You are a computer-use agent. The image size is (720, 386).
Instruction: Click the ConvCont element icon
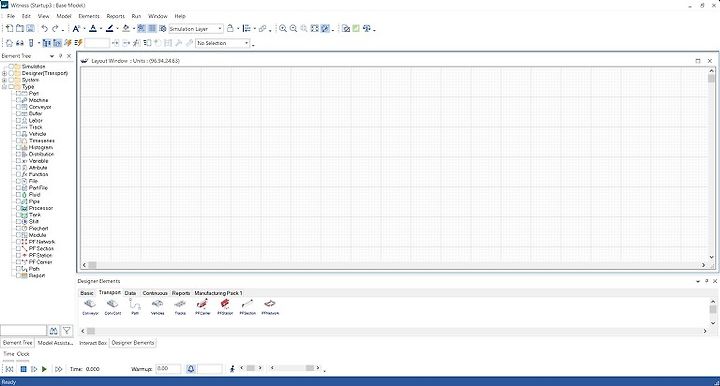click(x=112, y=304)
